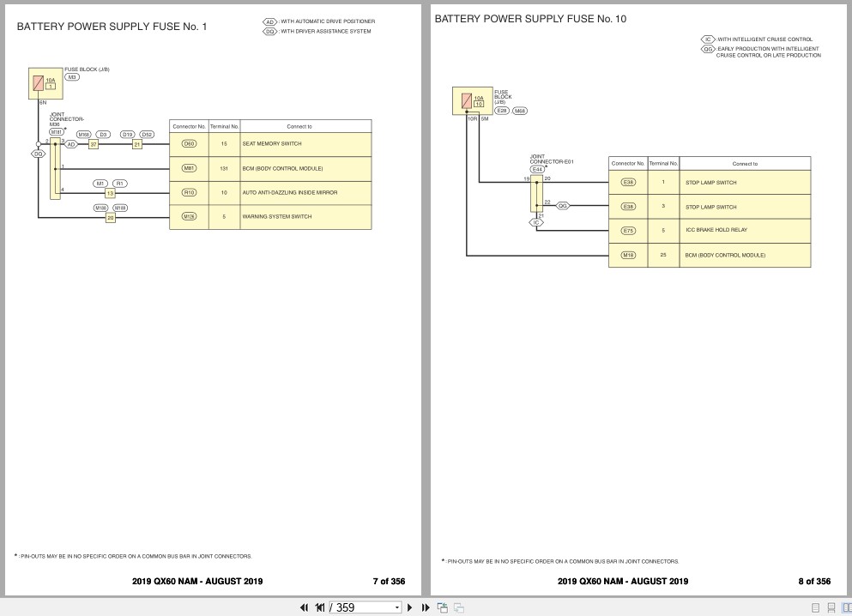Click the D52 connector tag on the wire
This screenshot has width=852, height=616.
[x=147, y=135]
